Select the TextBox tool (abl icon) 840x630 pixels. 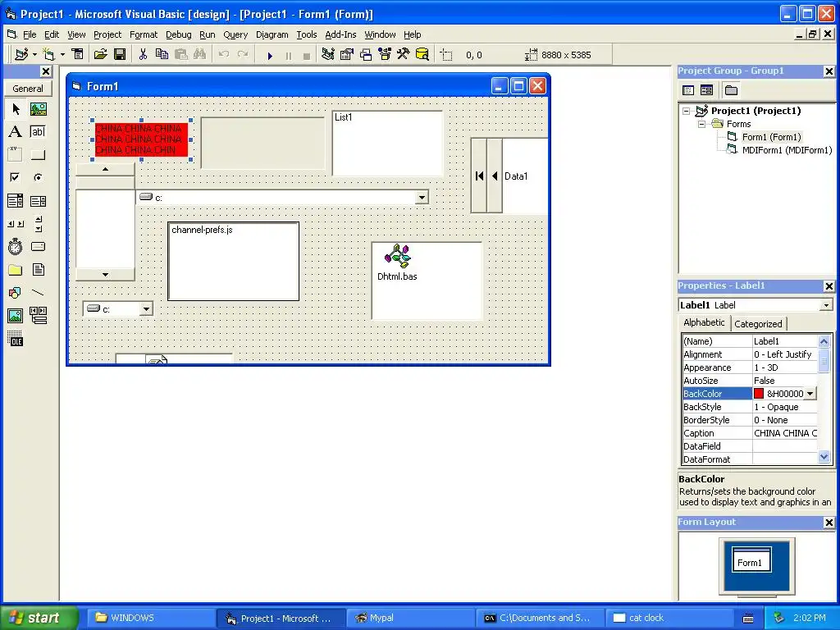38,132
